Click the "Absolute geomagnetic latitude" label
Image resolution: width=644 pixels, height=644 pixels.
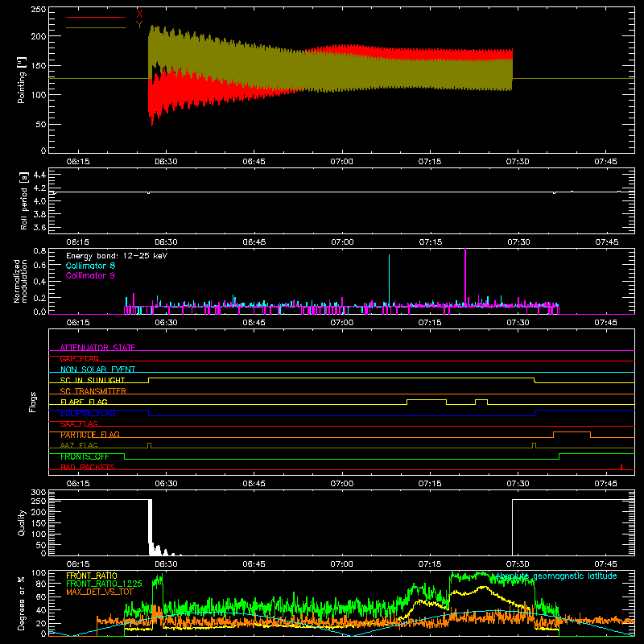556,576
